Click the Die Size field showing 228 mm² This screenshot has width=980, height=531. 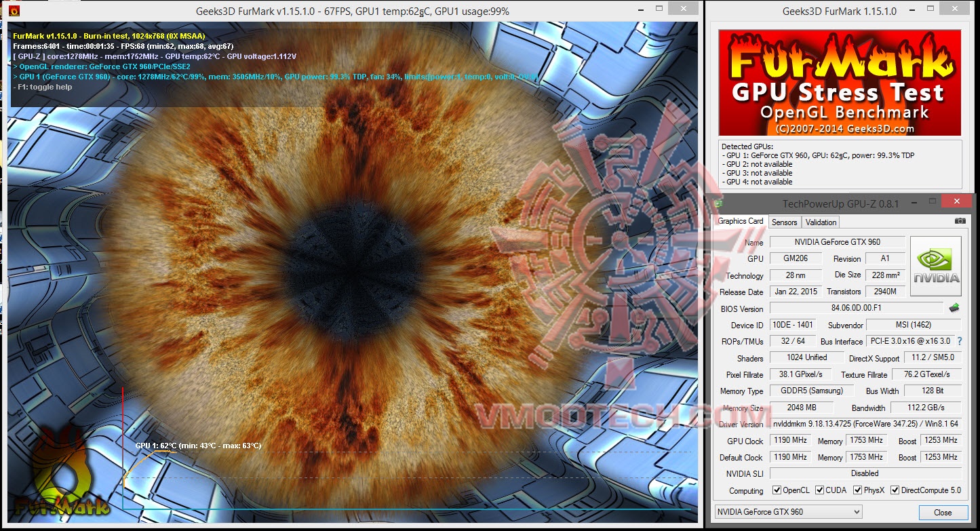pyautogui.click(x=885, y=275)
